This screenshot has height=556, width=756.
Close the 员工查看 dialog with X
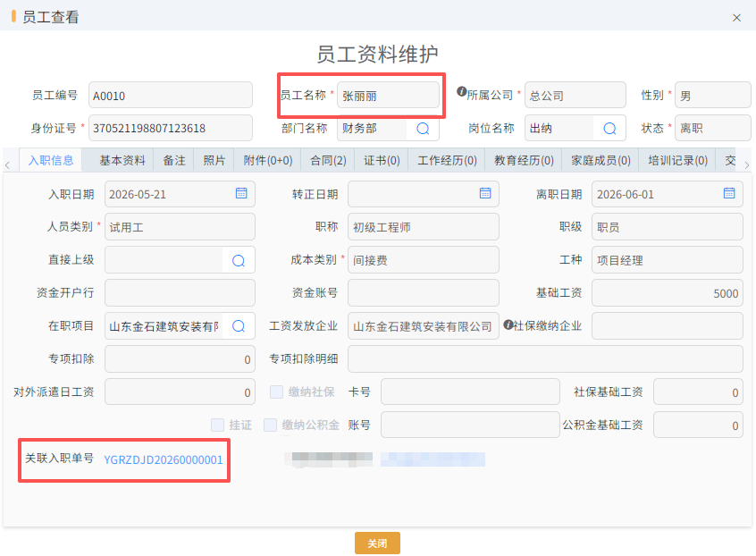(x=736, y=18)
